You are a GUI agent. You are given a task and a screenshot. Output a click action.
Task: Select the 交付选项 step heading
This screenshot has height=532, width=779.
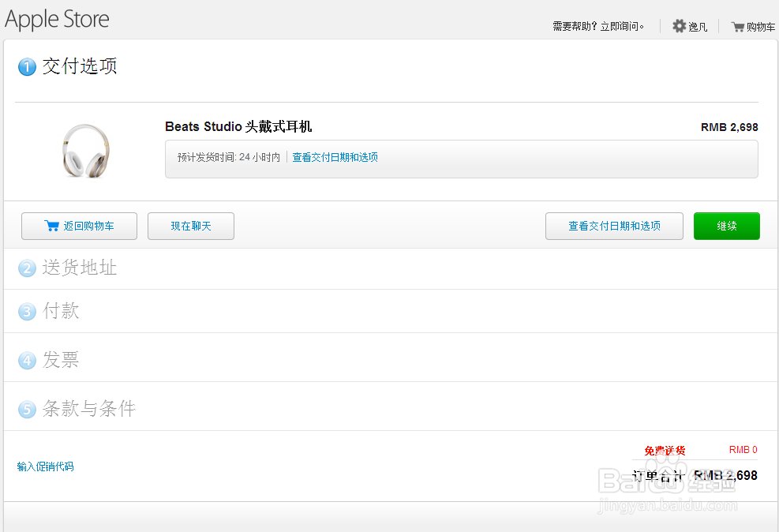80,66
